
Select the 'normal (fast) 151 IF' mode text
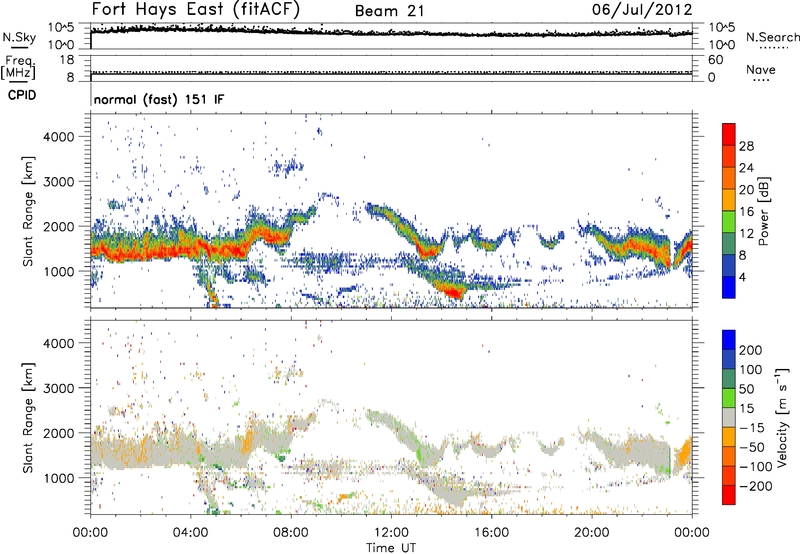click(159, 100)
